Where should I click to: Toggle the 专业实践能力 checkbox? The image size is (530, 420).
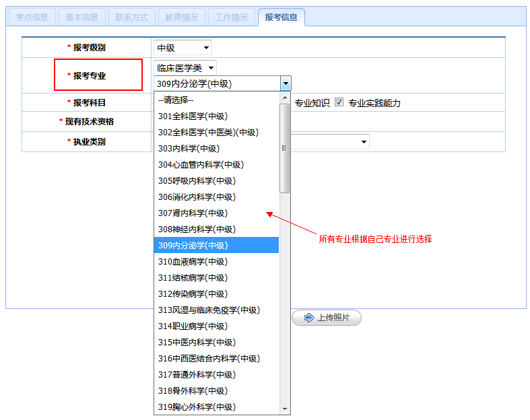[339, 102]
